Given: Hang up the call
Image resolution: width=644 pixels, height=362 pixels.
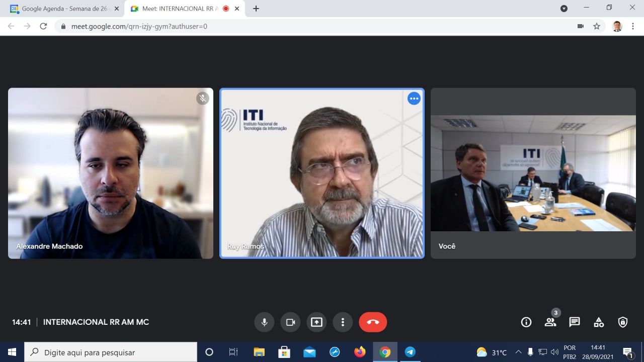Looking at the screenshot, I should (373, 322).
